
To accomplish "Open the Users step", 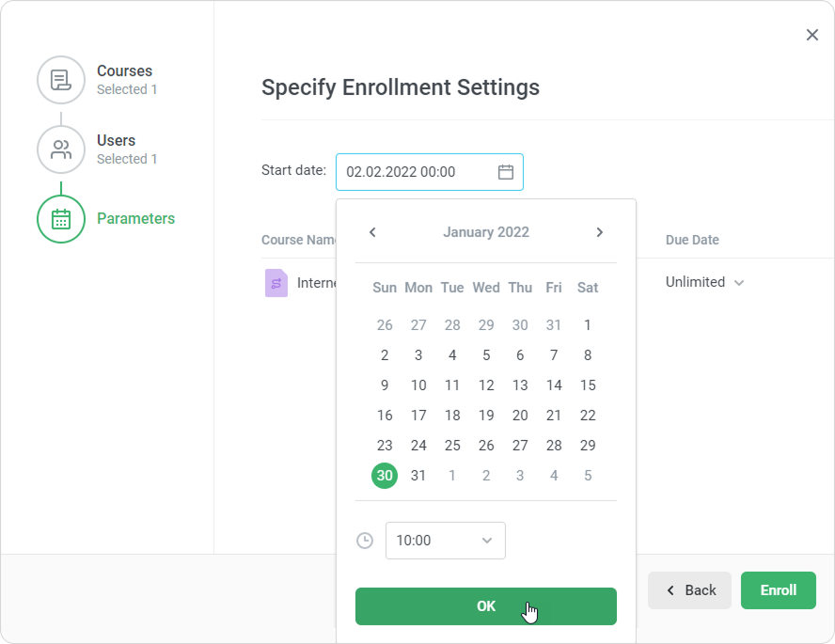I will 117,141.
